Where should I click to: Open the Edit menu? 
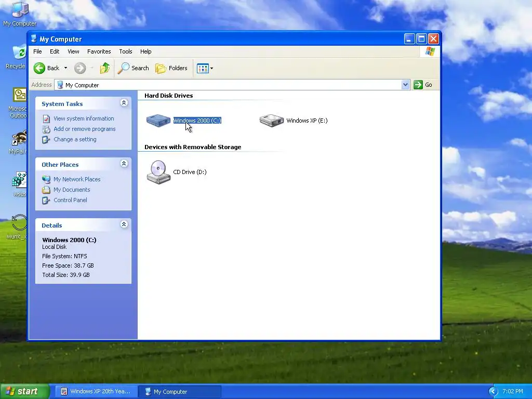click(54, 51)
